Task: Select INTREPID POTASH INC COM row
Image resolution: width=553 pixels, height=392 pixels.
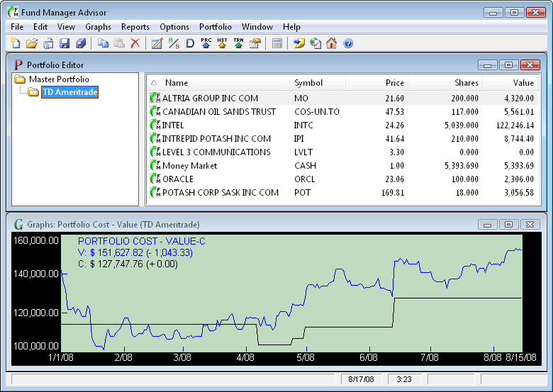Action: (342, 138)
